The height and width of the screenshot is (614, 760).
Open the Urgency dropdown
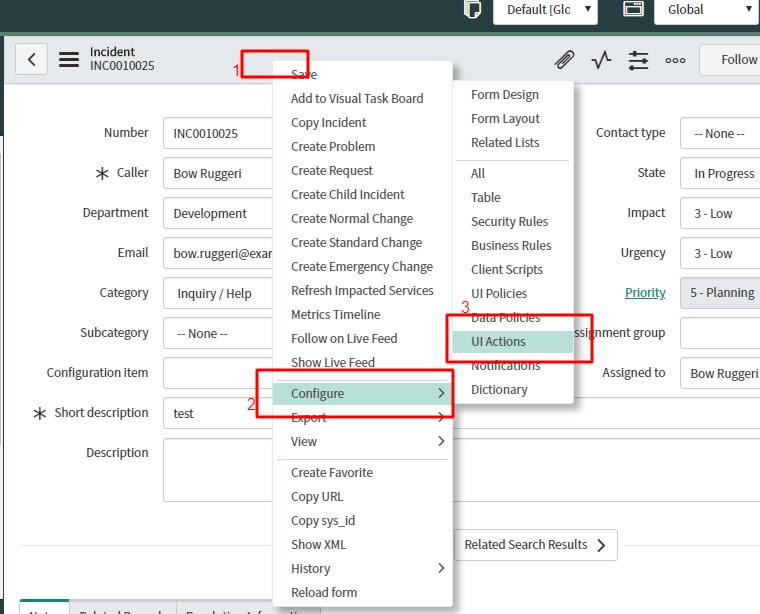(x=720, y=253)
